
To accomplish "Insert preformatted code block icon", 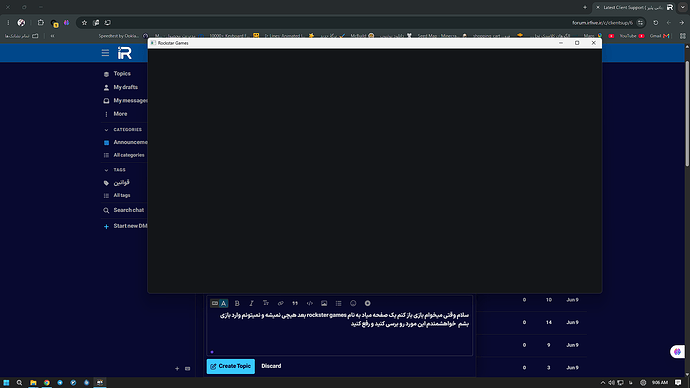I will point(309,303).
